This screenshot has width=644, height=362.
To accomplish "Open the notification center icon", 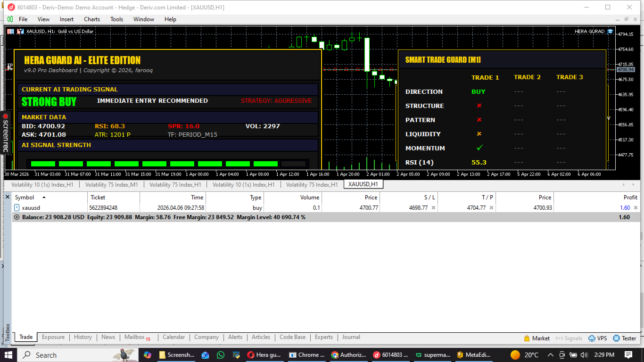I will coord(628,355).
